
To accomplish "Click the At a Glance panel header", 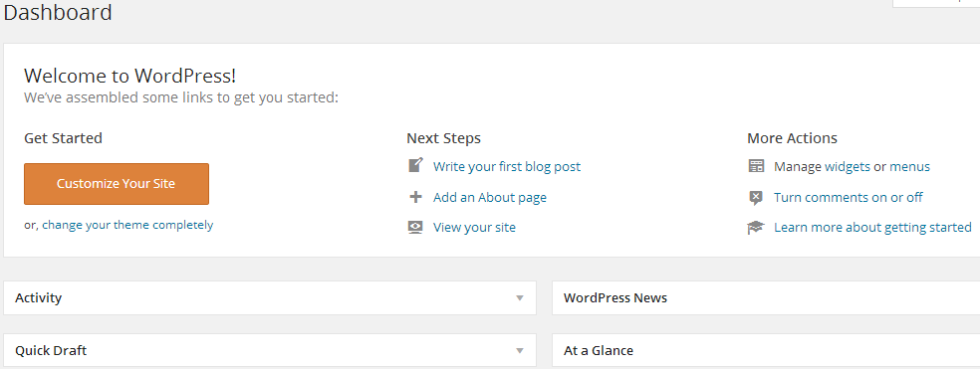I will coord(766,350).
